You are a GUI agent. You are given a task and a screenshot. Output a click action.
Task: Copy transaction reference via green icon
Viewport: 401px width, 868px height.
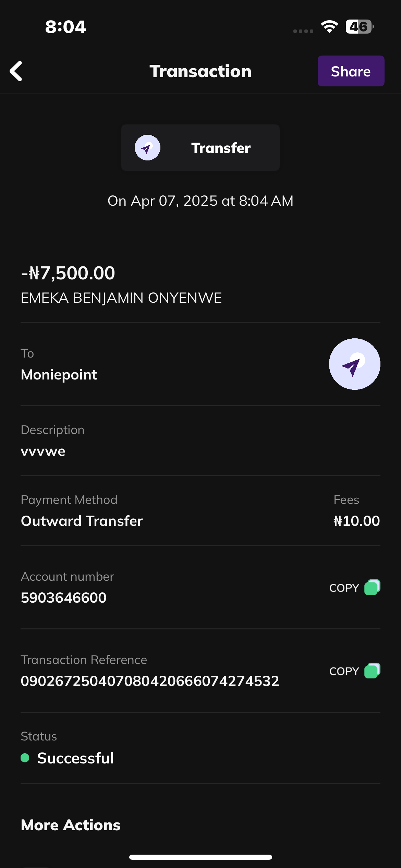[372, 671]
